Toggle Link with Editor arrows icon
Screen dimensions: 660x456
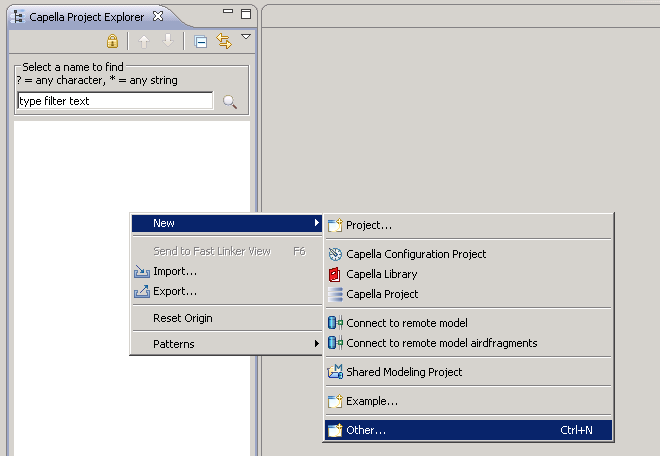(x=224, y=41)
